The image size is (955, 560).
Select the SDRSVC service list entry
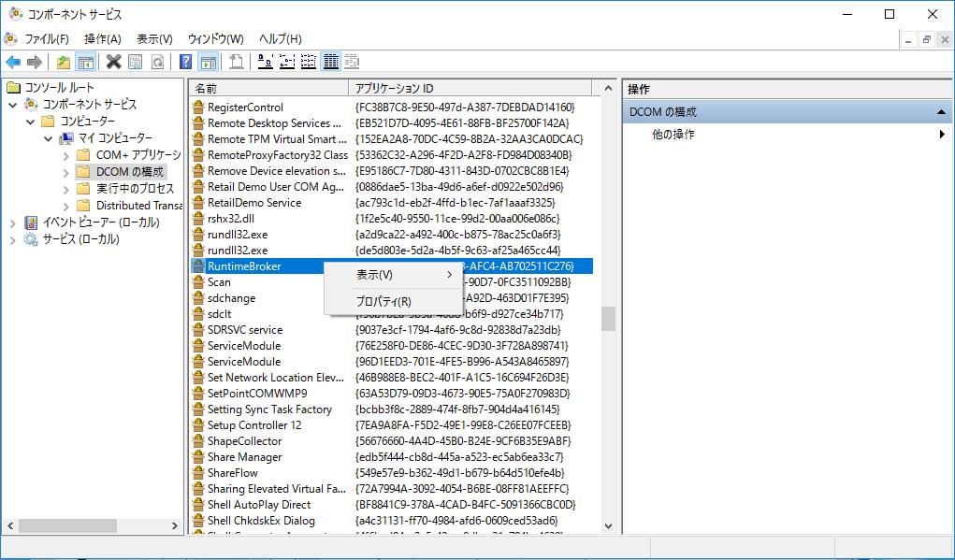[245, 330]
